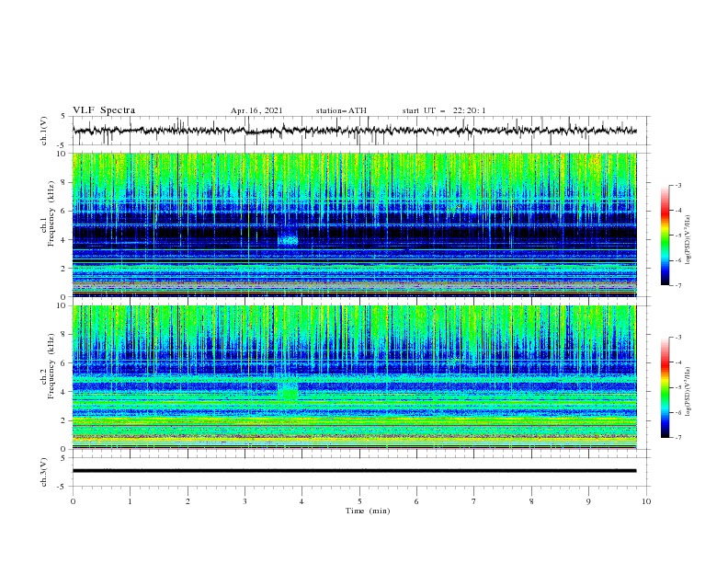This screenshot has width=728, height=563.
Task: Click the "10" kHz tick on ch.1 spectrogram
Action: pos(63,154)
